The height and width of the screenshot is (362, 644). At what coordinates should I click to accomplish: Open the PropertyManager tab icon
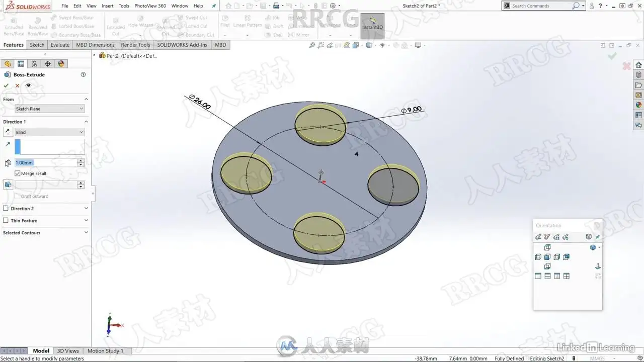point(21,64)
